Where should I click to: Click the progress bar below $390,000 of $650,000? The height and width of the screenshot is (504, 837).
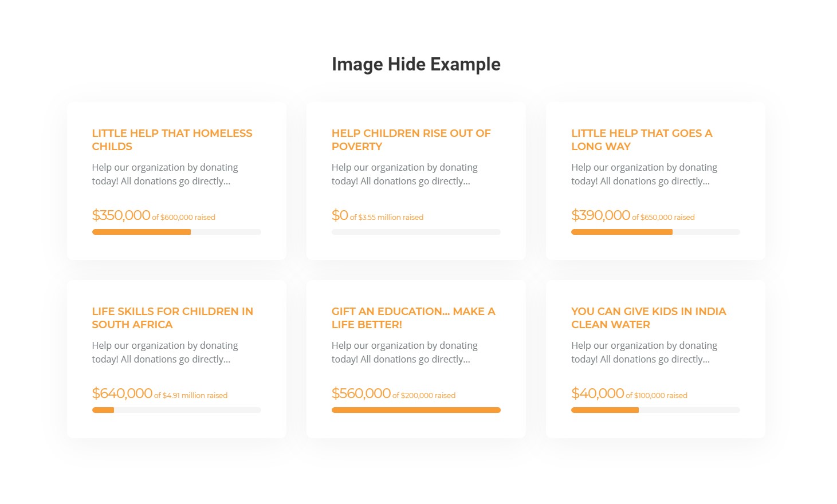655,232
